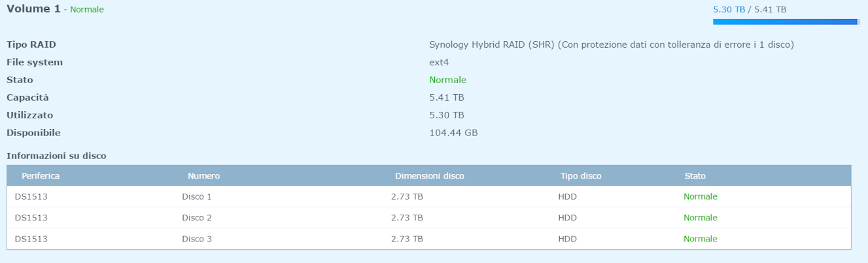Click the Dimensioni disco column header

pyautogui.click(x=429, y=176)
